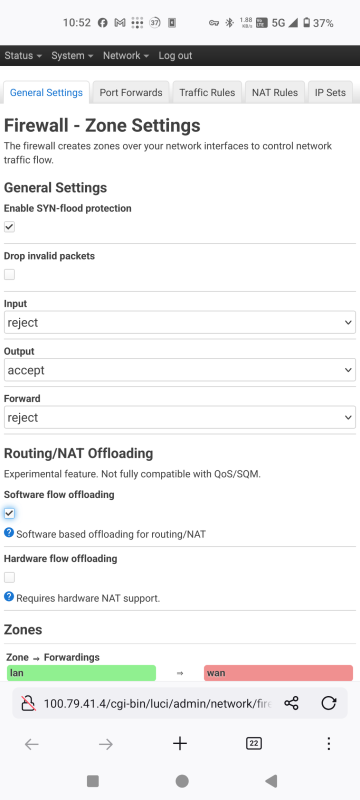Tap the browser URL address field
Image resolution: width=360 pixels, height=800 pixels.
tap(158, 704)
